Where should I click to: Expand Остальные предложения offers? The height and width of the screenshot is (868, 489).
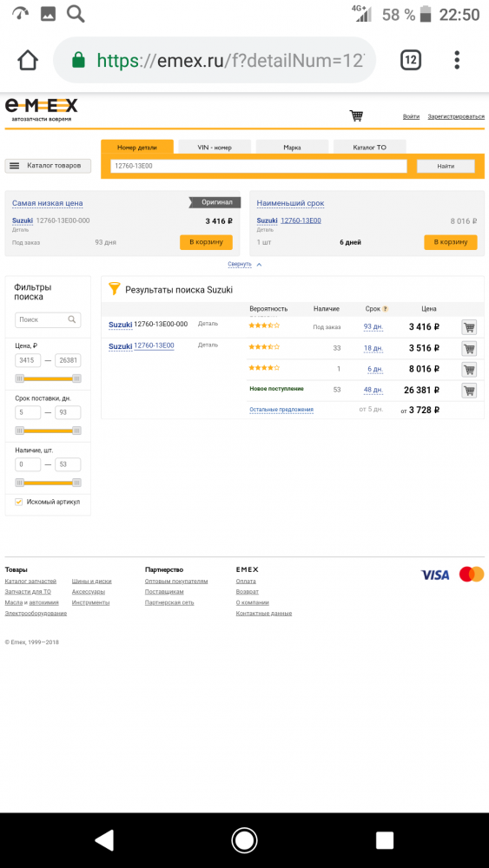click(281, 410)
